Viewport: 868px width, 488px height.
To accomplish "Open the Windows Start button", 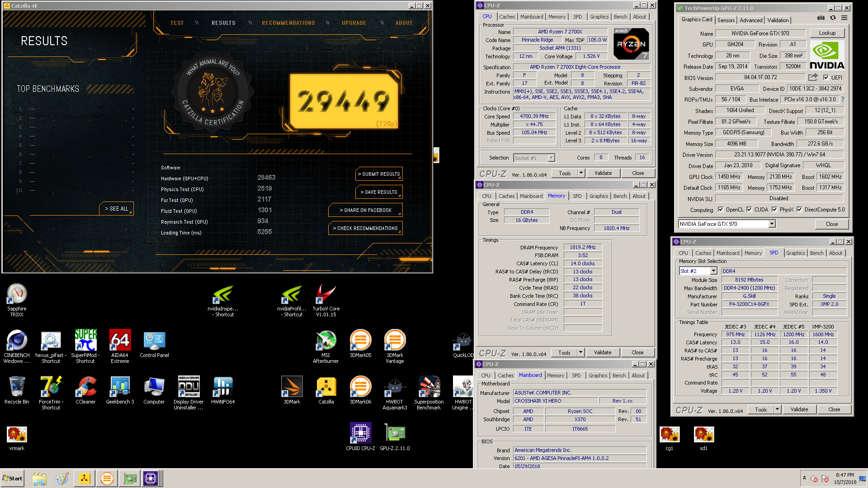I will click(12, 479).
